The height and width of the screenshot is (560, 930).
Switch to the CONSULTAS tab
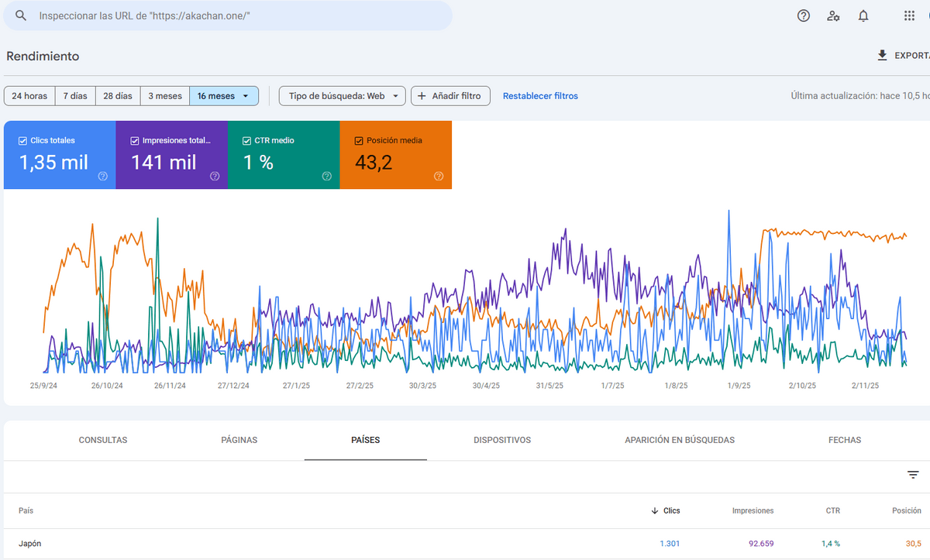point(103,440)
